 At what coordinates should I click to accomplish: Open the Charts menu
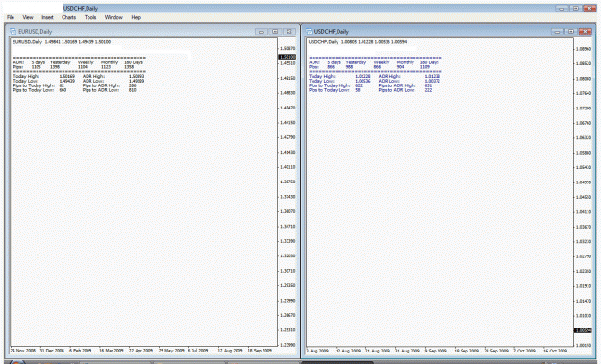pyautogui.click(x=68, y=17)
